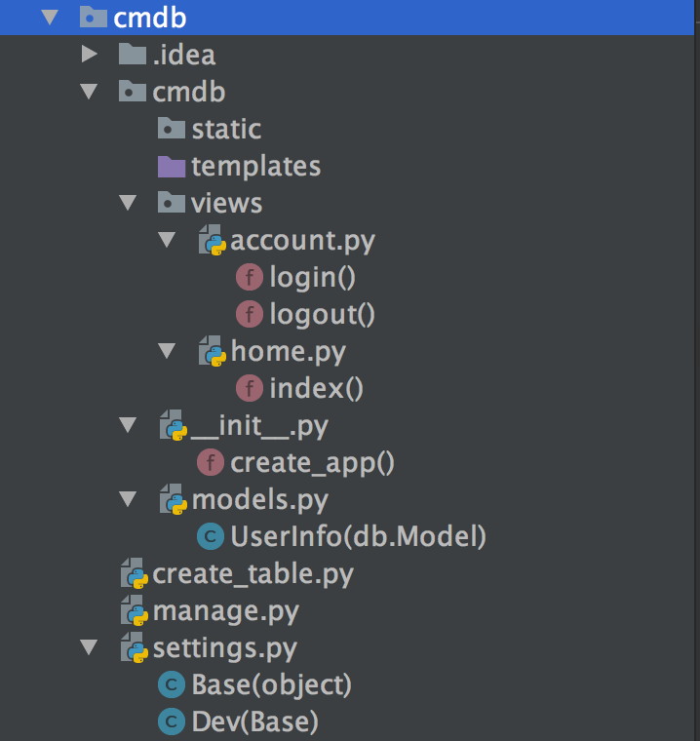Screen dimensions: 700x741
Task: Collapse the home.py node arrow
Action: pyautogui.click(x=167, y=351)
